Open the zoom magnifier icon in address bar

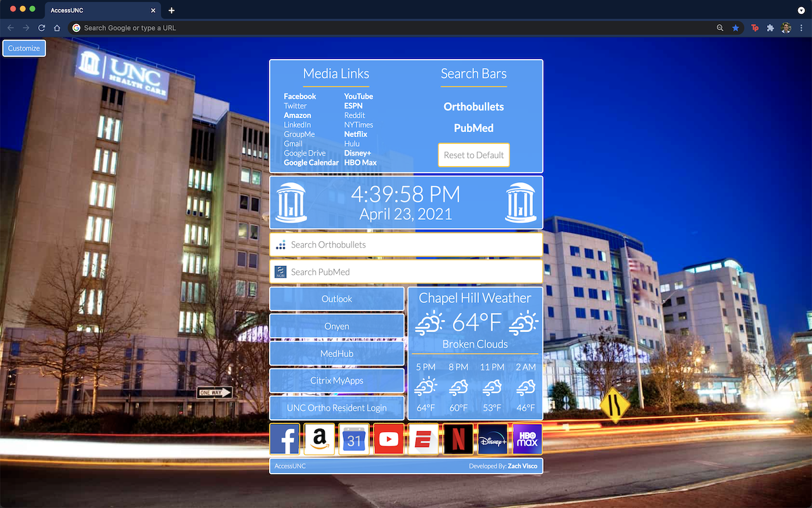(720, 28)
